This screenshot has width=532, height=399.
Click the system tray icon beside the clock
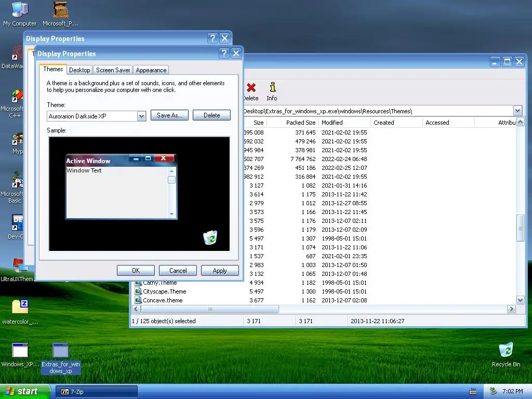[x=494, y=391]
